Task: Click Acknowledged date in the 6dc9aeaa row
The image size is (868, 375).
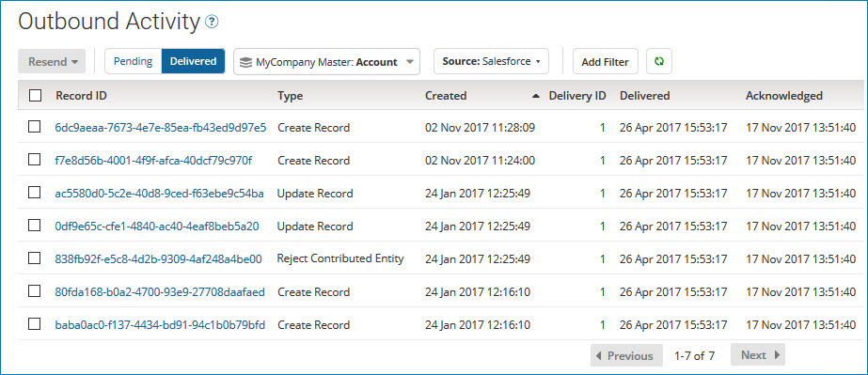Action: tap(800, 128)
